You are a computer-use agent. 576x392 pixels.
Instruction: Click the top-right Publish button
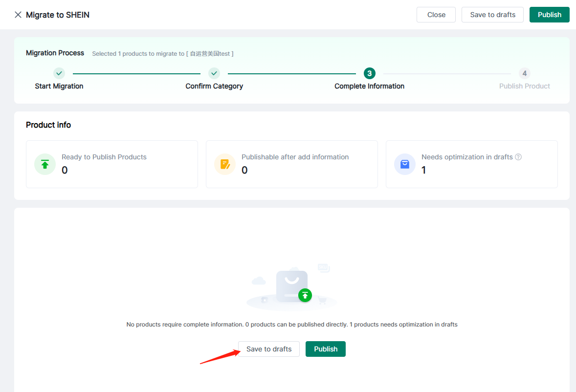[549, 15]
